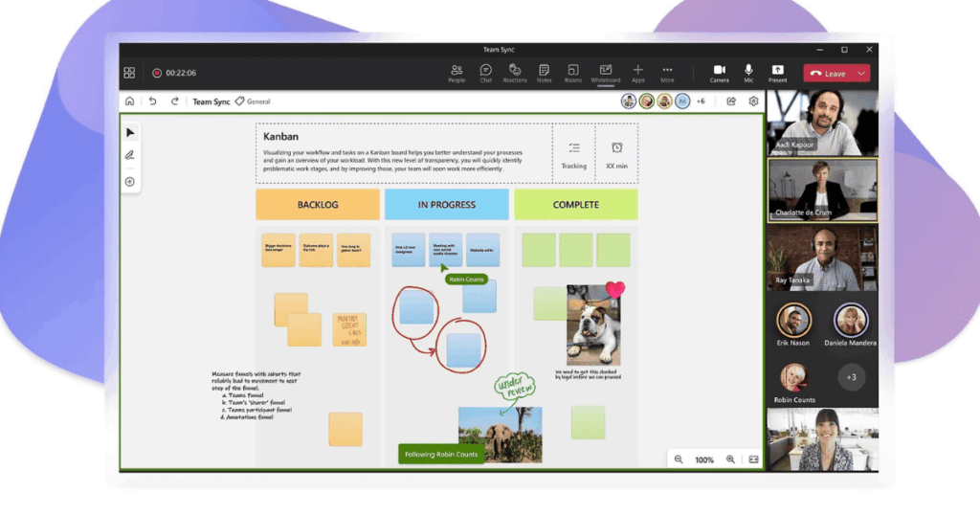Mute or unmute the Mic

pos(748,73)
